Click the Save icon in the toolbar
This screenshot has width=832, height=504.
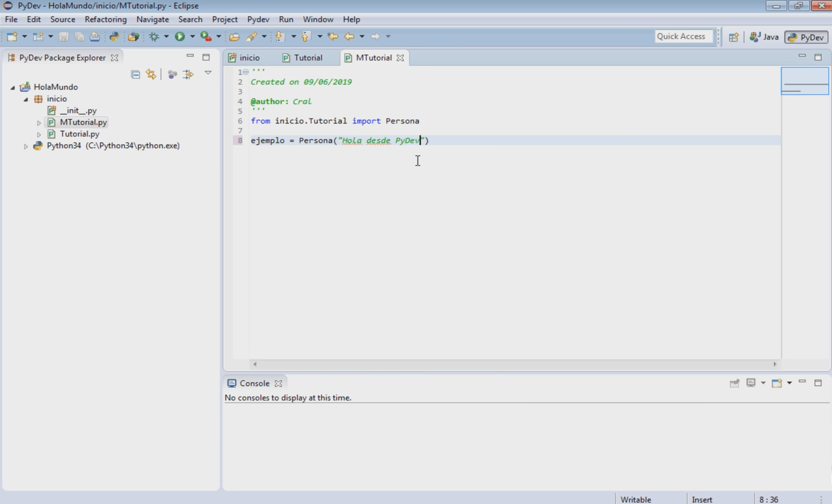click(x=63, y=36)
